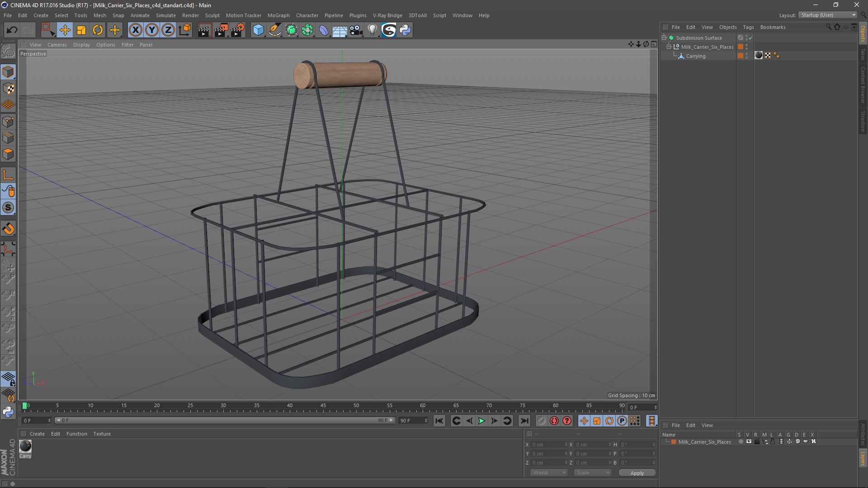Add a Light object
The height and width of the screenshot is (488, 868).
tap(372, 30)
